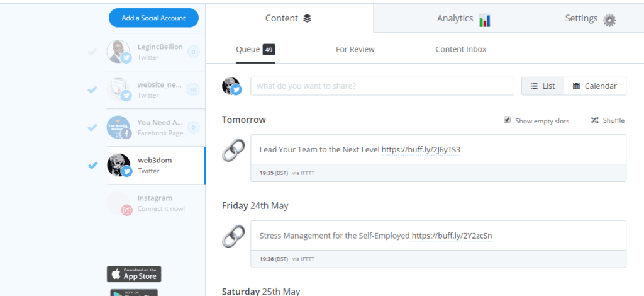
Task: Open the Content Inbox sub-tab
Action: click(461, 49)
